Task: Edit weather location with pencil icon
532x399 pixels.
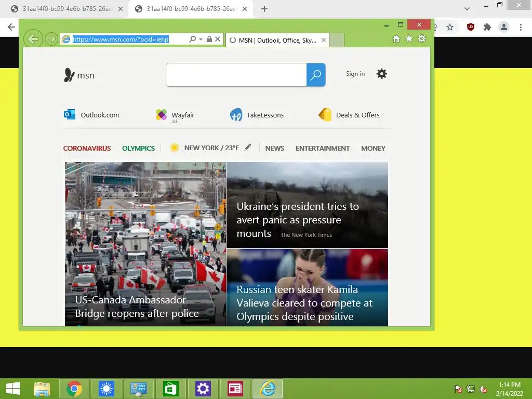Action: click(x=248, y=147)
